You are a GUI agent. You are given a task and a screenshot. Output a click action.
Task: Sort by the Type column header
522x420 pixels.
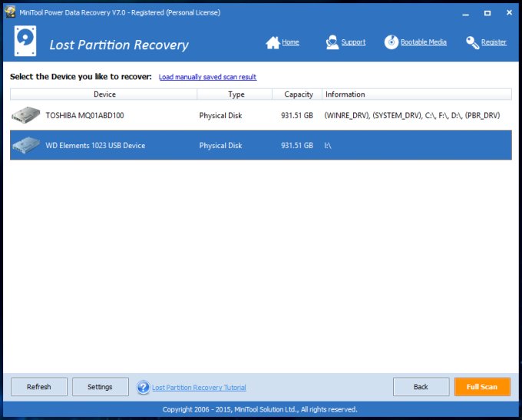235,94
